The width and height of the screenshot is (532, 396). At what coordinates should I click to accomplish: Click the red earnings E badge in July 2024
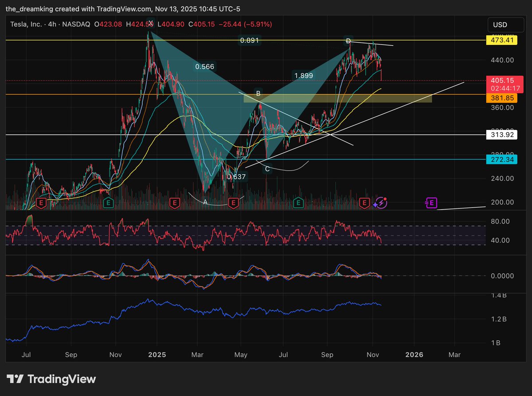pyautogui.click(x=41, y=203)
